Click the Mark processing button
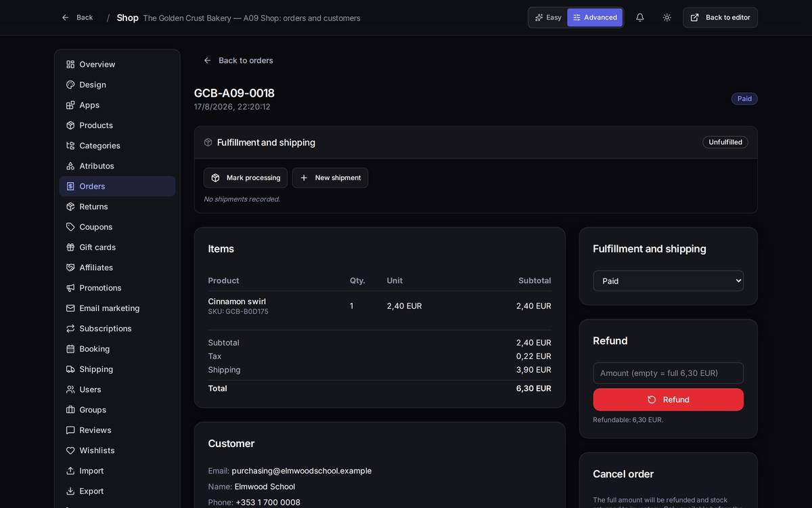This screenshot has width=812, height=508. (246, 177)
